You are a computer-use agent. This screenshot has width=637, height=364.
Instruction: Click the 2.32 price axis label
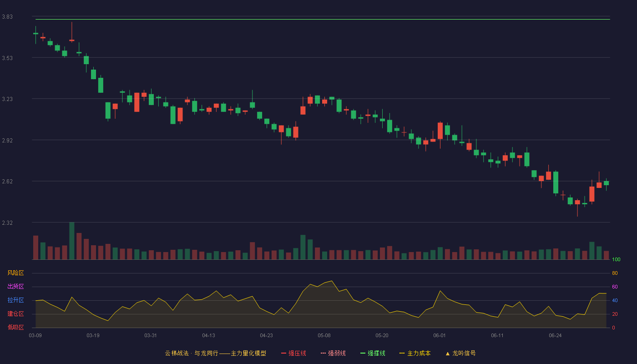coord(7,223)
